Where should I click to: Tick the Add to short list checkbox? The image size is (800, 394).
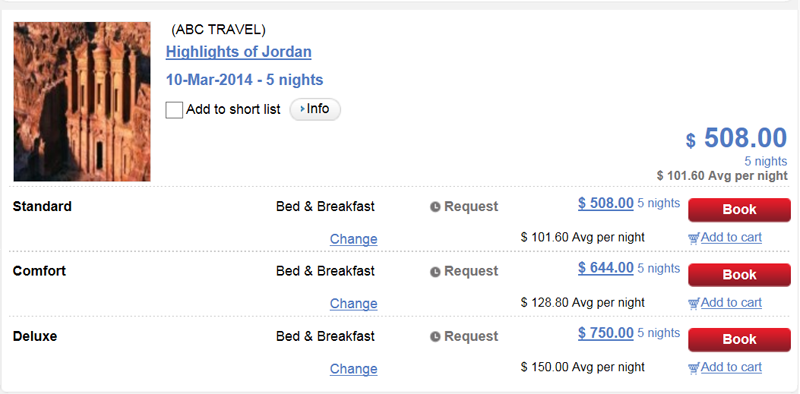pyautogui.click(x=174, y=110)
